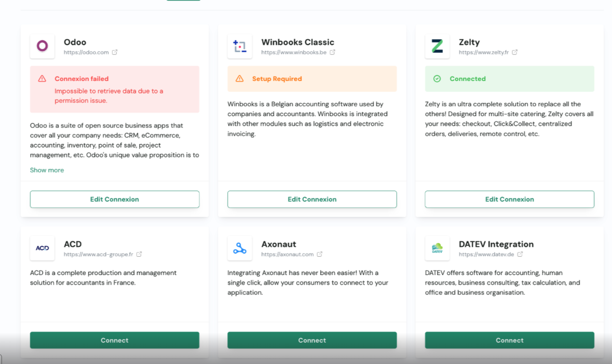Open external link icon next to axonaut.com
This screenshot has width=612, height=364.
(320, 254)
